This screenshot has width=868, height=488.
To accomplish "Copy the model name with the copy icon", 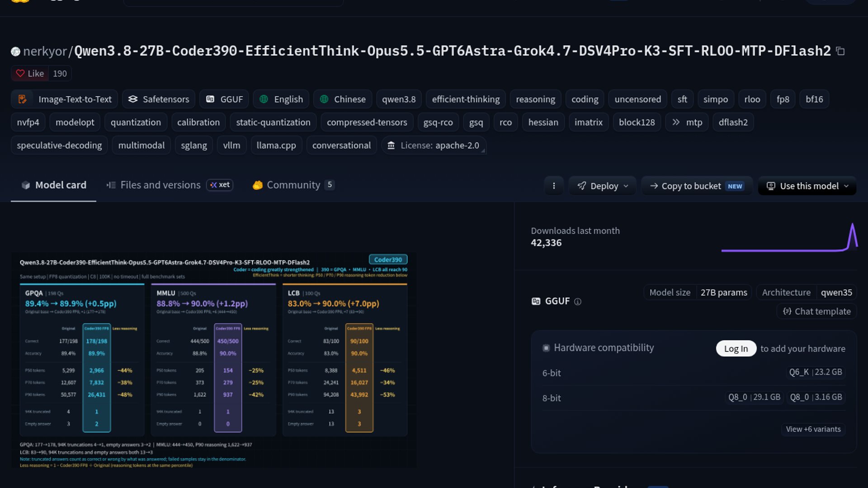I will 840,51.
